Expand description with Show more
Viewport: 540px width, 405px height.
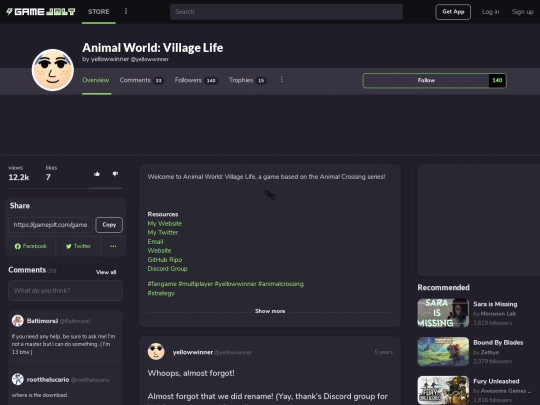tap(270, 311)
